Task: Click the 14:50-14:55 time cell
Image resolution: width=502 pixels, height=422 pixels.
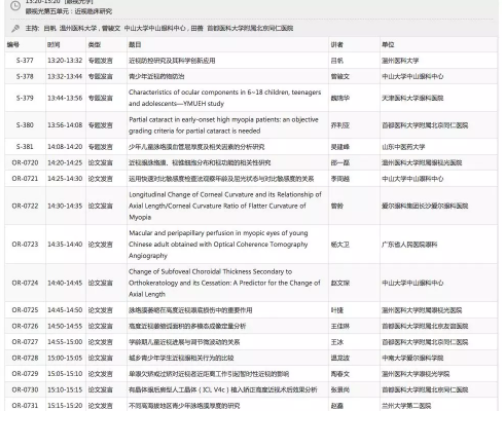Action: coord(65,326)
